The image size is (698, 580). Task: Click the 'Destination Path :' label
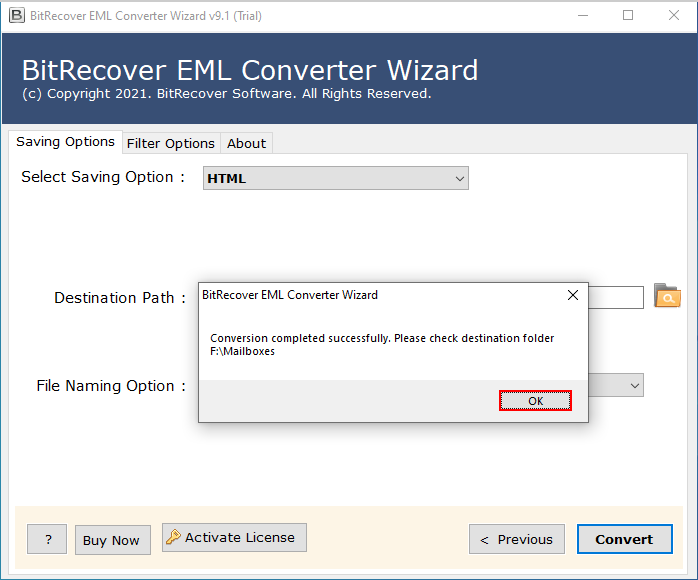(x=120, y=297)
